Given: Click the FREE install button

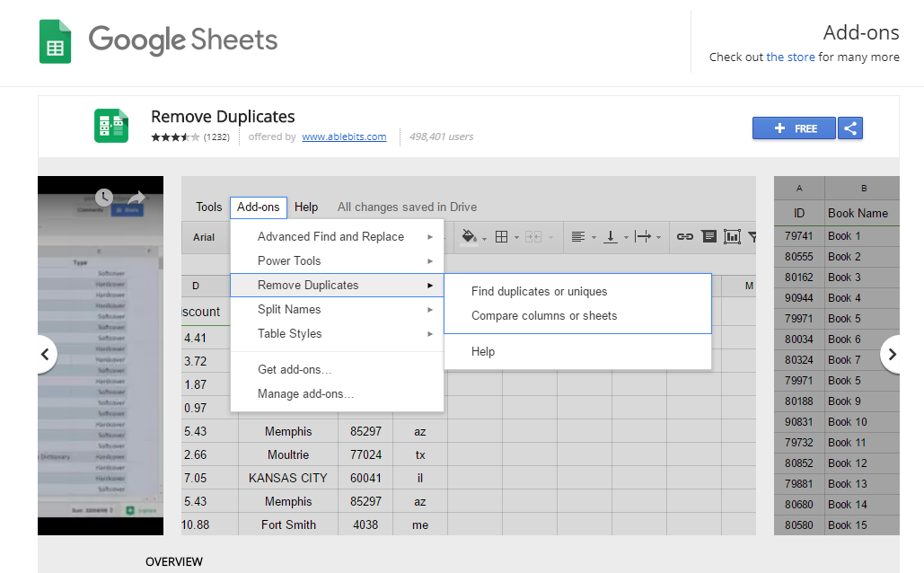Looking at the screenshot, I should point(794,128).
